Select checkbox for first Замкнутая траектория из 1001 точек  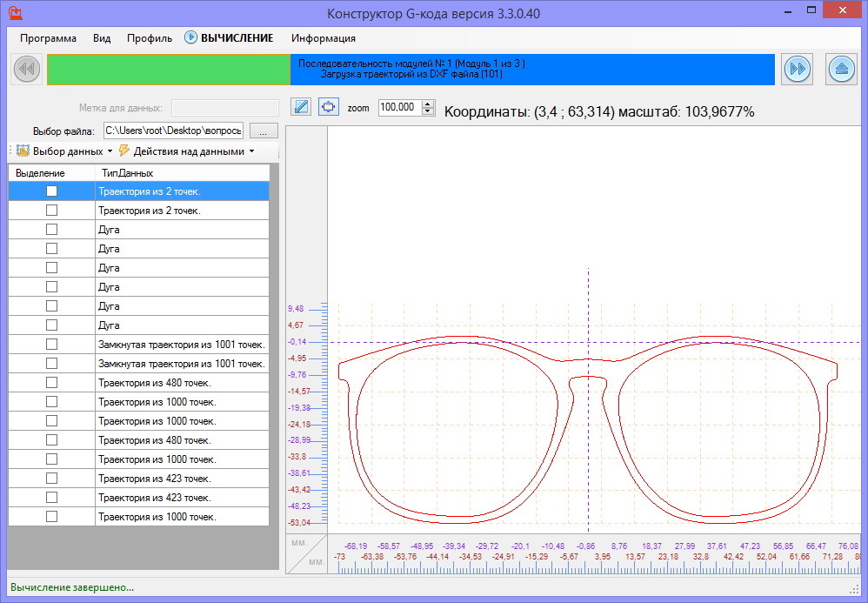point(51,345)
